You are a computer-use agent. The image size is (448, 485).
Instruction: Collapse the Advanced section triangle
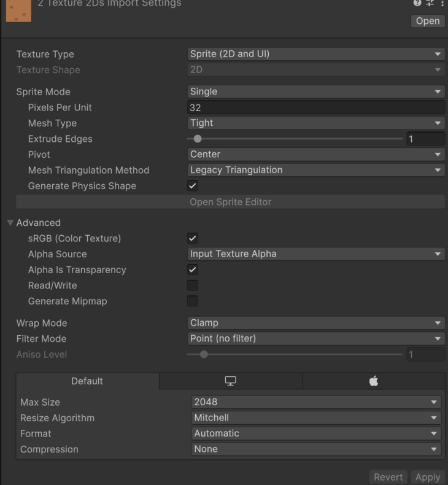click(x=10, y=223)
